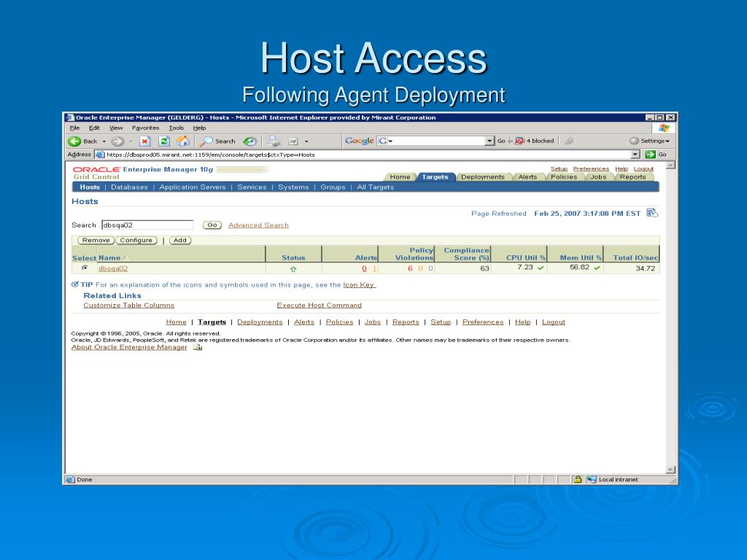Open the Application Servers subtab
This screenshot has height=560, width=747.
[x=193, y=187]
